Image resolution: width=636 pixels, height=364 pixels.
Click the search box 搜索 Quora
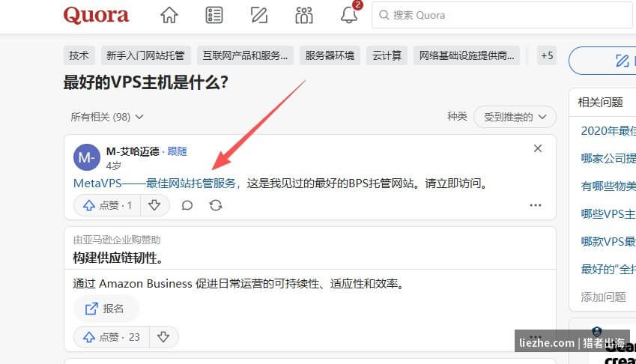coord(503,16)
